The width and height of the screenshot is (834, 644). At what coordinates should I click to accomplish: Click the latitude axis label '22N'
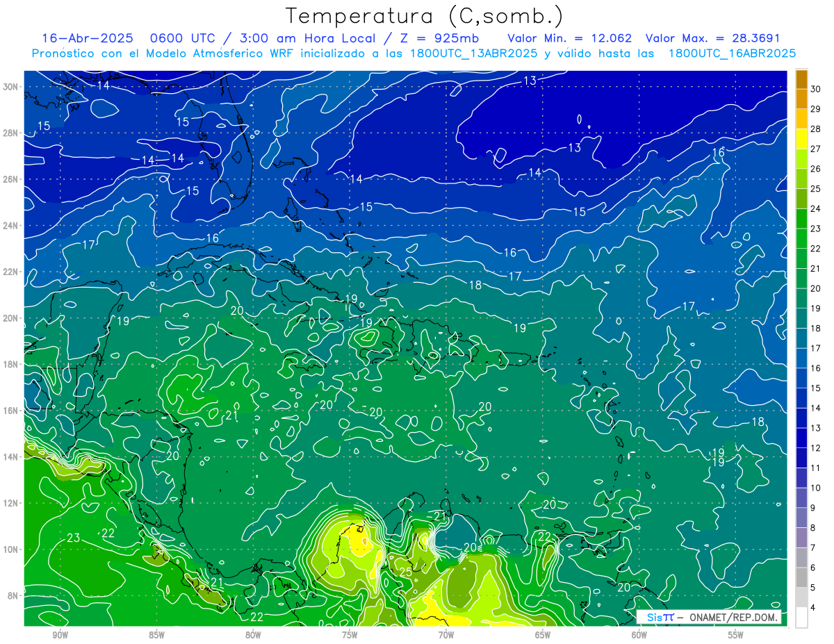[x=10, y=272]
